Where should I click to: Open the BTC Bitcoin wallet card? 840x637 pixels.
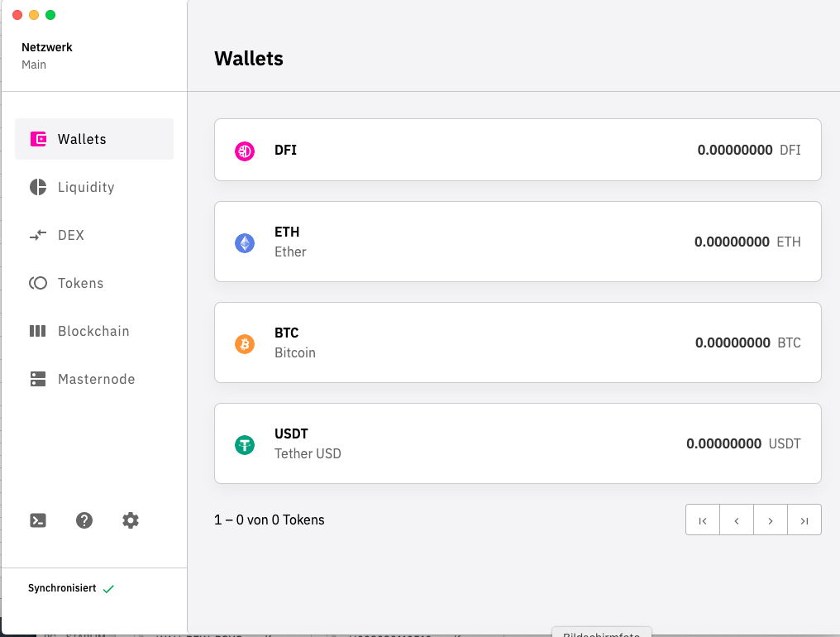click(x=518, y=342)
